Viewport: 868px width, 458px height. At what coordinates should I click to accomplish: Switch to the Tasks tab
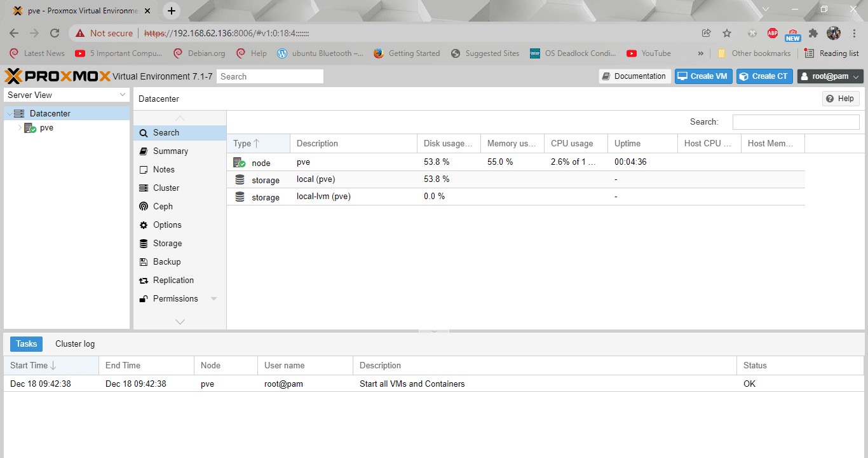click(27, 343)
